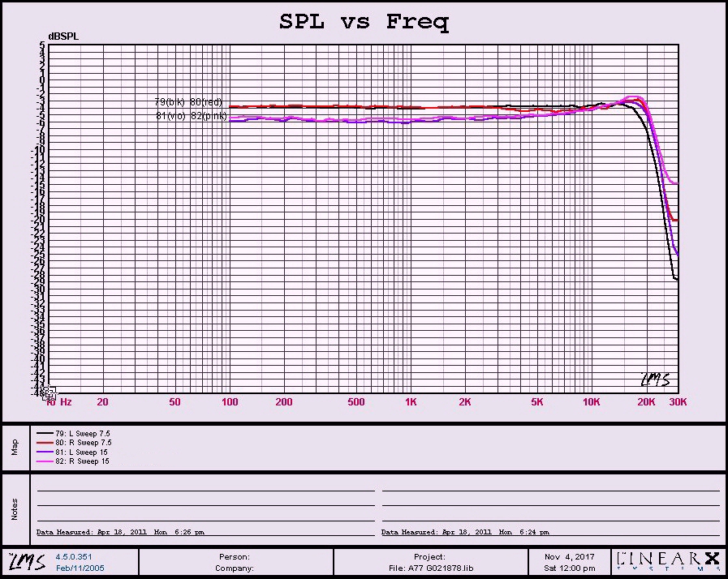
Task: Click the '81(vio) 82(pink)' curve annotation
Action: 192,116
